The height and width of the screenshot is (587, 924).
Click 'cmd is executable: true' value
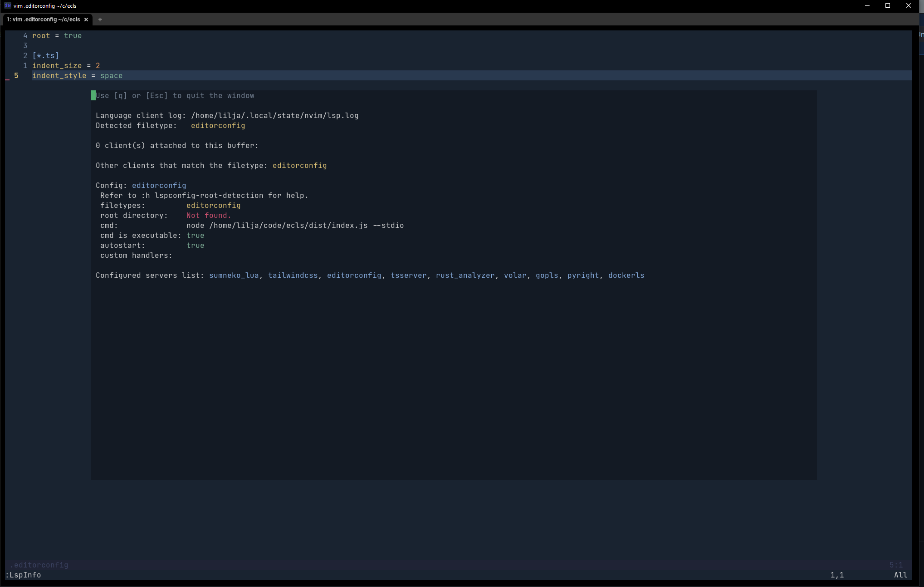(196, 236)
